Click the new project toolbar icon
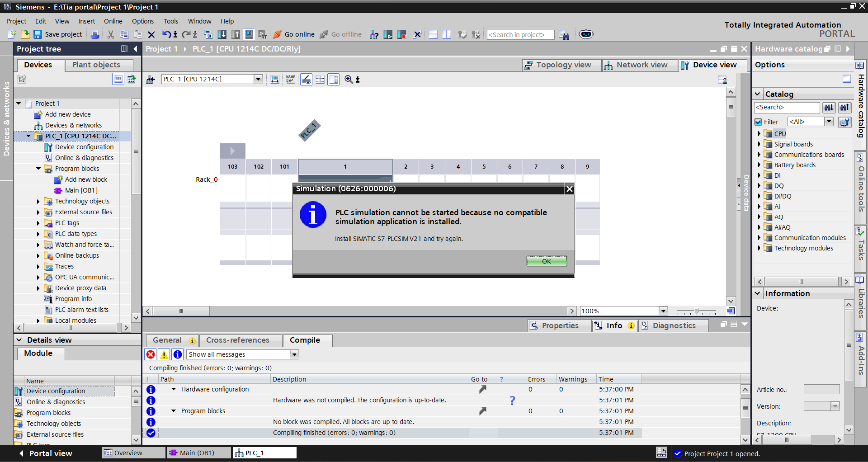This screenshot has height=462, width=868. point(12,34)
